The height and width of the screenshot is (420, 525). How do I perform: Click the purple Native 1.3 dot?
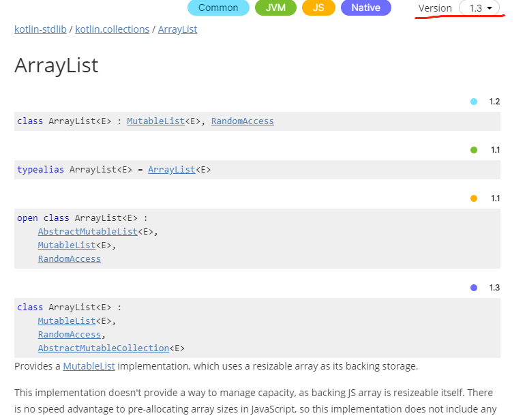click(x=474, y=288)
